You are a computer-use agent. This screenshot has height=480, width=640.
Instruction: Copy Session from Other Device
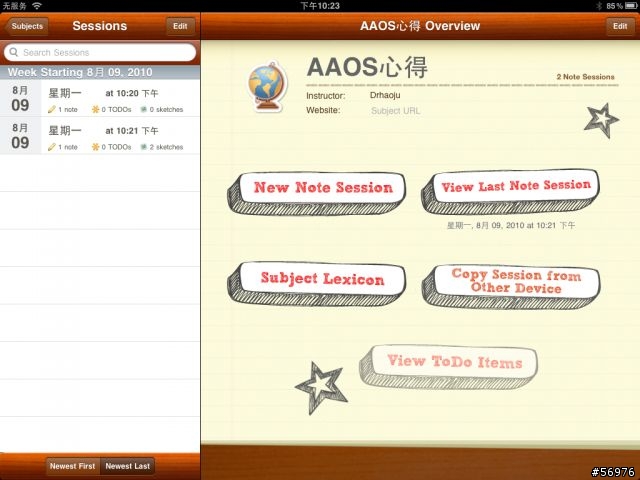pyautogui.click(x=511, y=286)
